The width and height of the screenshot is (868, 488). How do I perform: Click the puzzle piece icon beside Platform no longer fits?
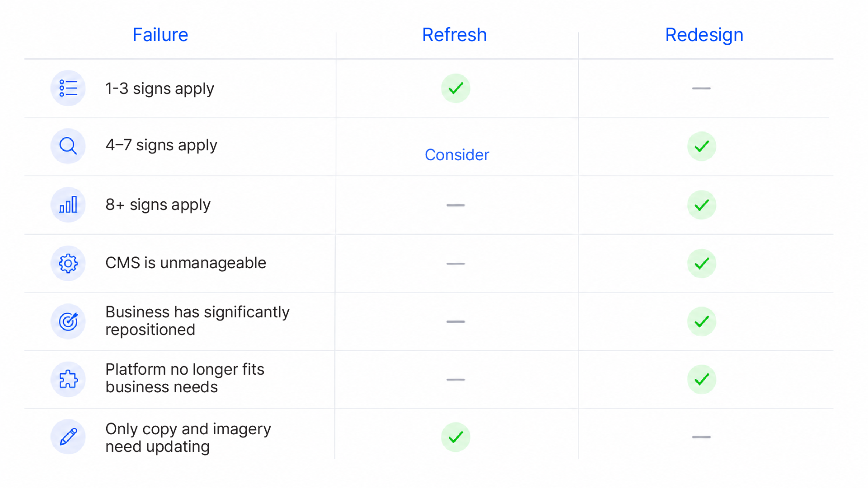point(68,379)
